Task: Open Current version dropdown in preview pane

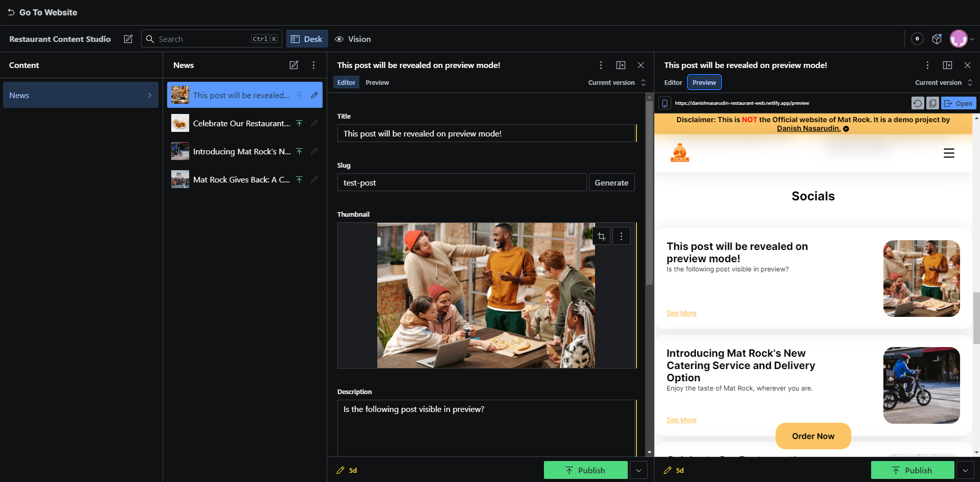Action: 944,82
